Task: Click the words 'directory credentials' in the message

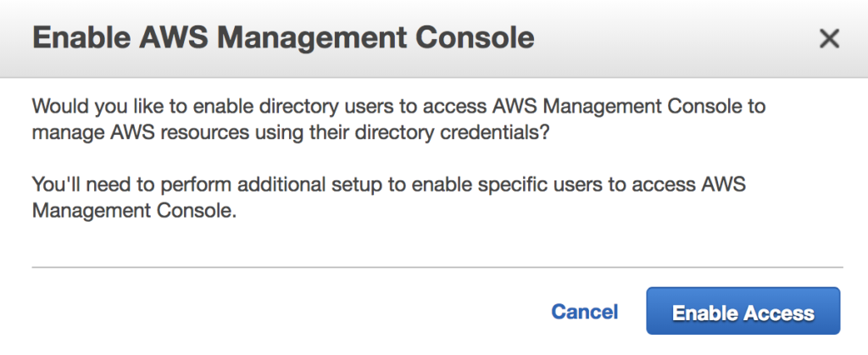Action: coord(461,133)
